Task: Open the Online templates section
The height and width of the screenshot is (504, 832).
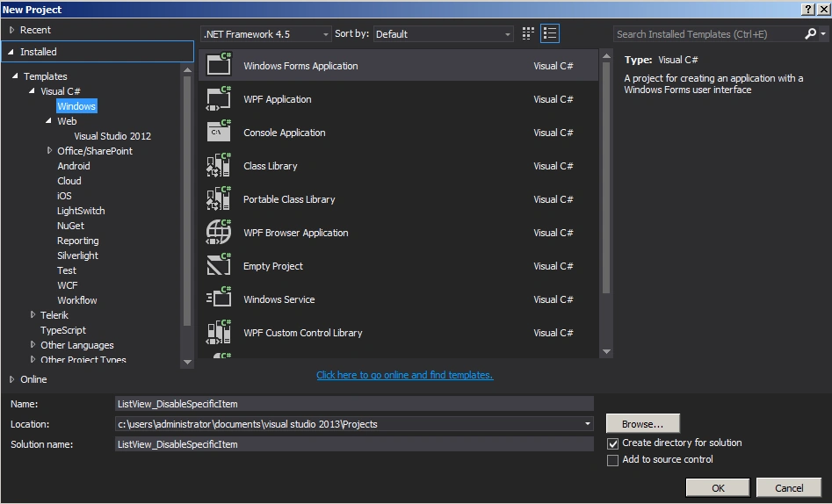Action: point(33,379)
